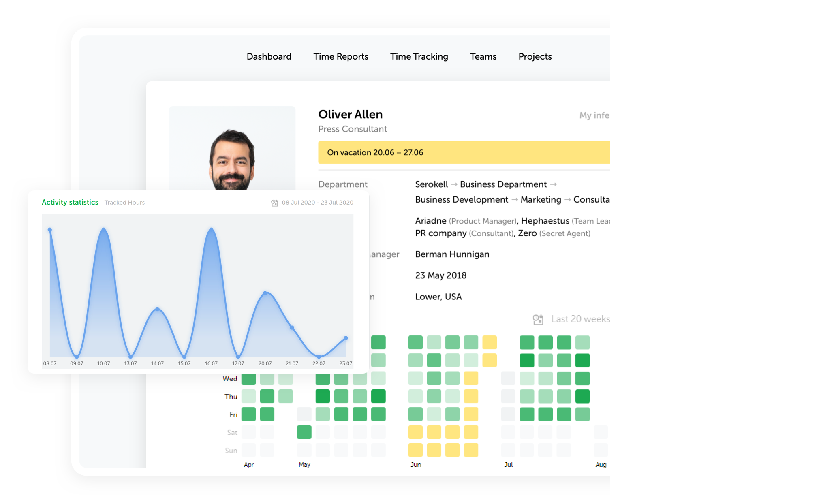This screenshot has width=821, height=504.
Task: Select Tracked Hours in activity panel
Action: (124, 203)
